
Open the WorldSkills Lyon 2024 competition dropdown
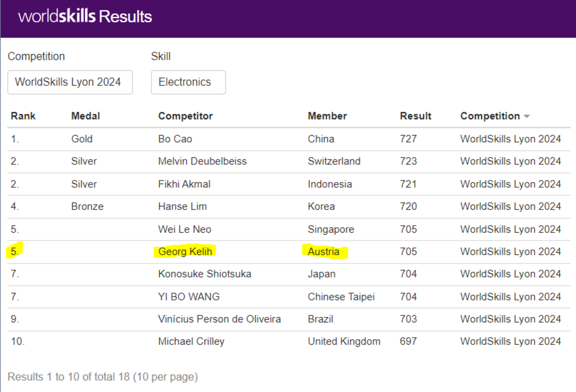click(x=70, y=82)
